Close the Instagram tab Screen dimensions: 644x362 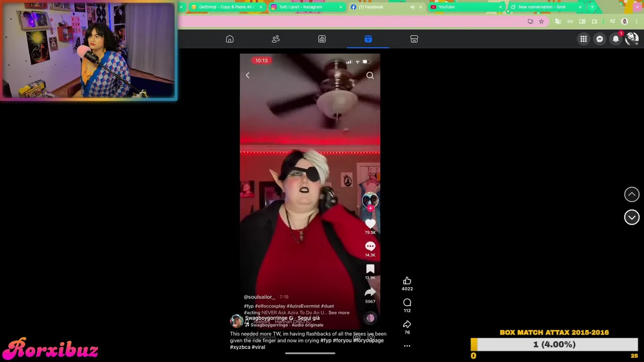coord(341,7)
